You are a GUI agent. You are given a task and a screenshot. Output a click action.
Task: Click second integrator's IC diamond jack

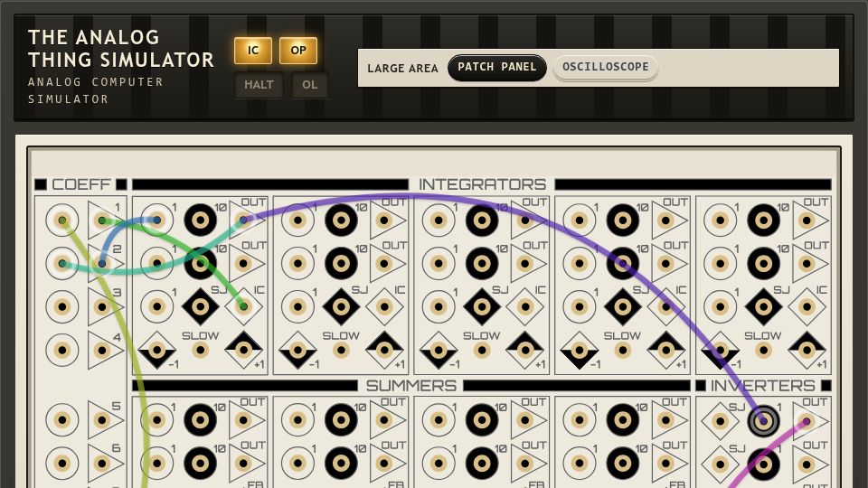coord(384,306)
